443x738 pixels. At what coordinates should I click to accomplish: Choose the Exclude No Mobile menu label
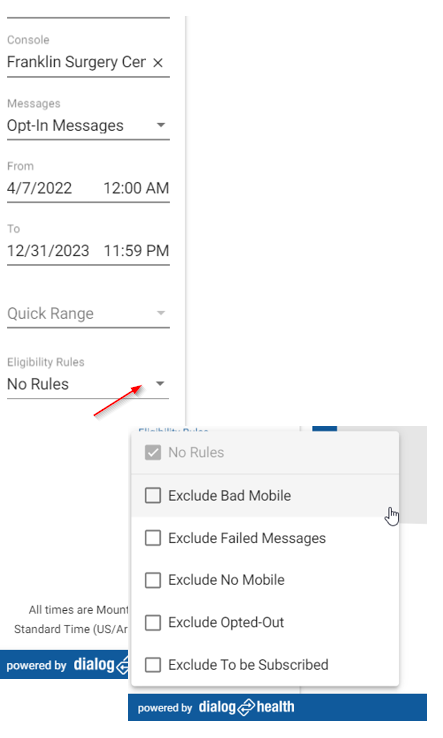(226, 580)
